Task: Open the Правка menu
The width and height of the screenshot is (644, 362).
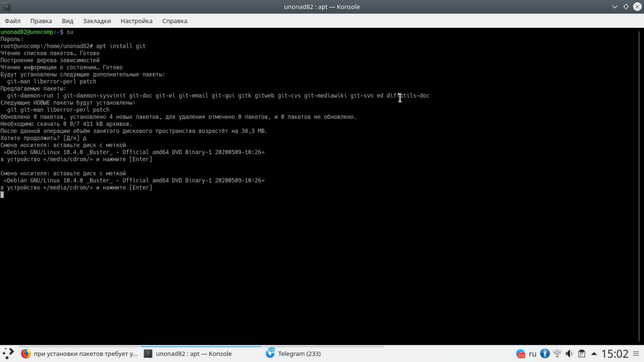Action: pos(41,21)
